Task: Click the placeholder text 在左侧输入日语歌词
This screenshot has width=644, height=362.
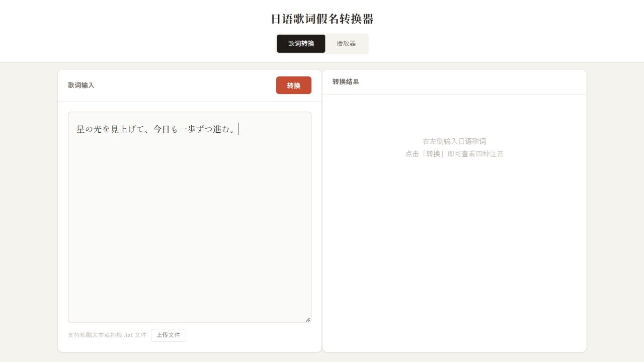Action: tap(454, 142)
